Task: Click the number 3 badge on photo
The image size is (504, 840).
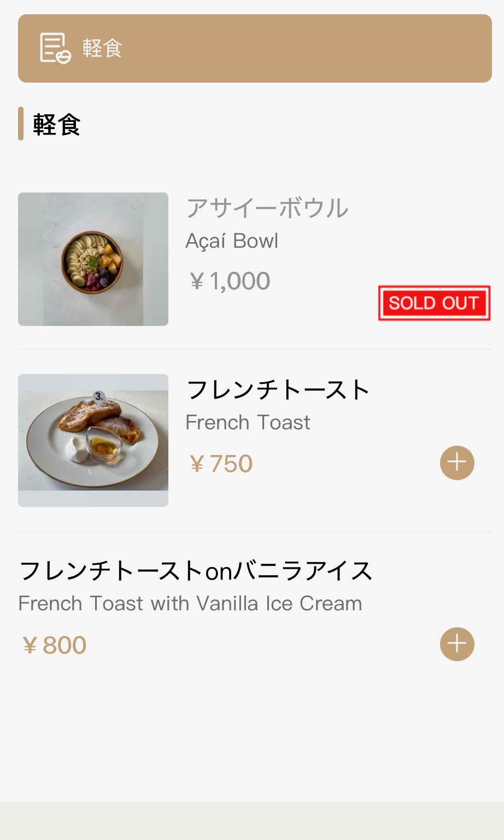Action: 98,397
